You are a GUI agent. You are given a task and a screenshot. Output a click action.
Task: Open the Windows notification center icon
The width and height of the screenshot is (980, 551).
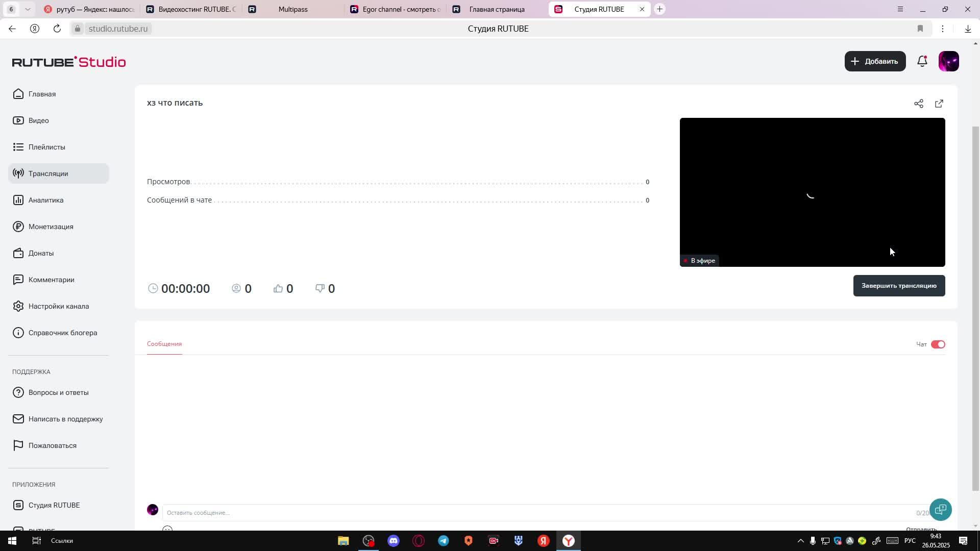click(x=963, y=541)
